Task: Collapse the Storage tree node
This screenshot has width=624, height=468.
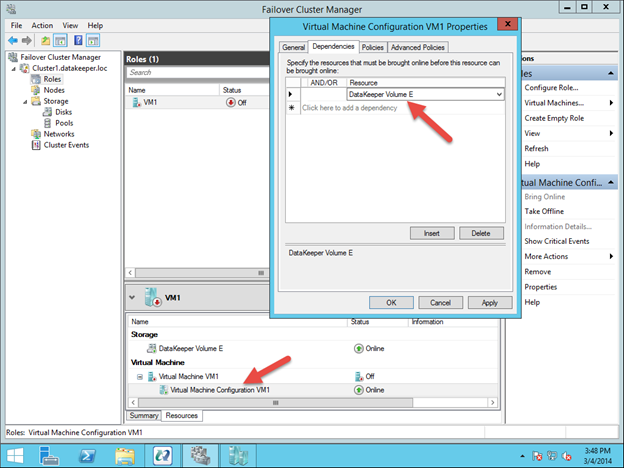Action: click(24, 101)
